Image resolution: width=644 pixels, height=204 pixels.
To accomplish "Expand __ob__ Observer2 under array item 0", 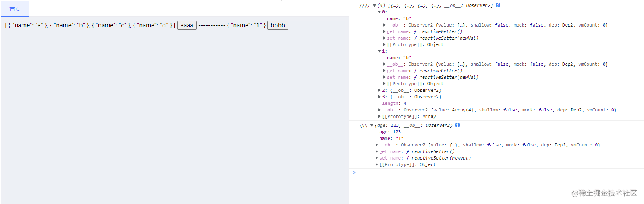I will click(384, 25).
